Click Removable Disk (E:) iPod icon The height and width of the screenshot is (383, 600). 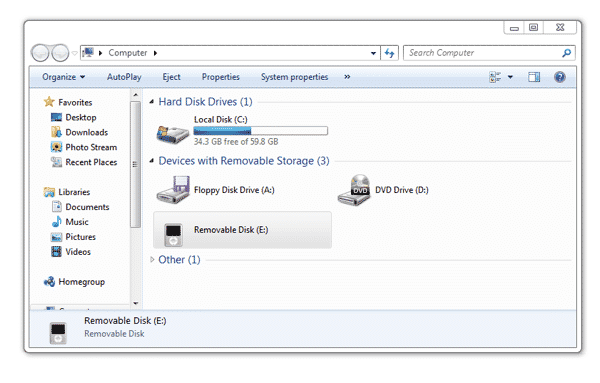click(x=173, y=235)
